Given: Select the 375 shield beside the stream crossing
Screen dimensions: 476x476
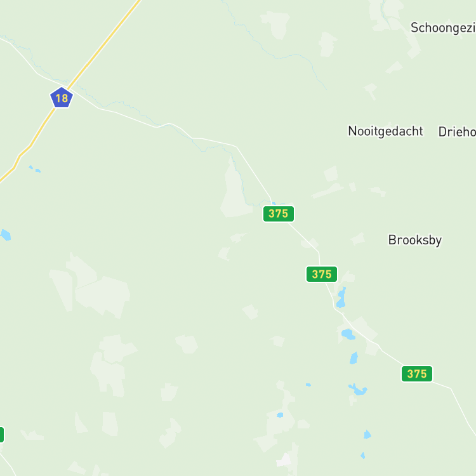Looking at the screenshot, I should (x=279, y=214).
